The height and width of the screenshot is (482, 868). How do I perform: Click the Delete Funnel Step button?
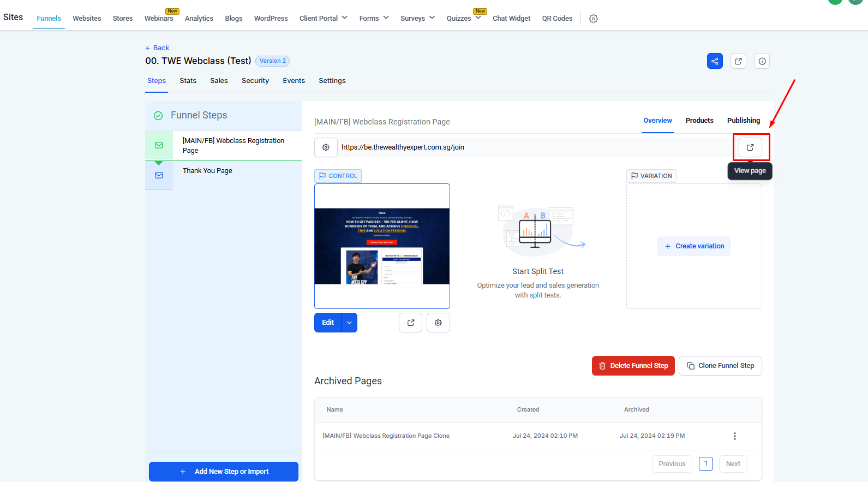coord(633,366)
